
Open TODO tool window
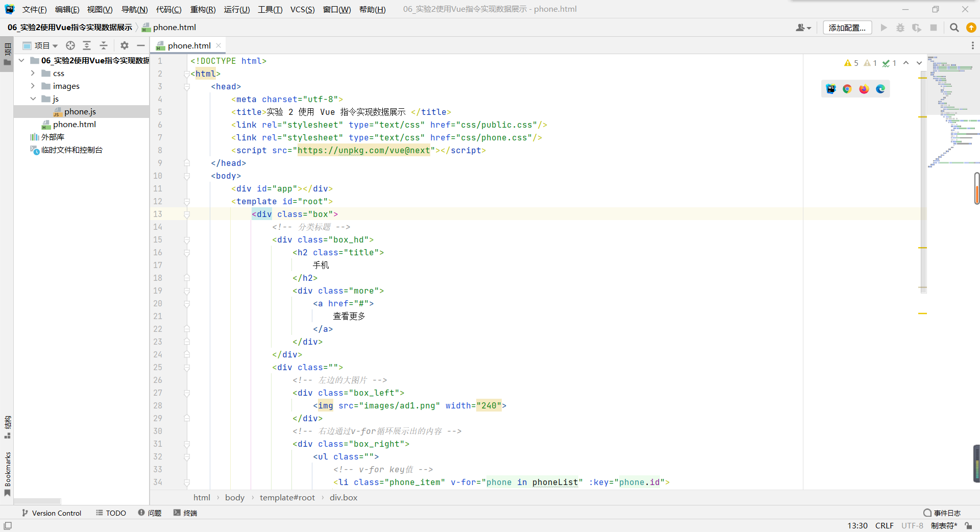(111, 513)
